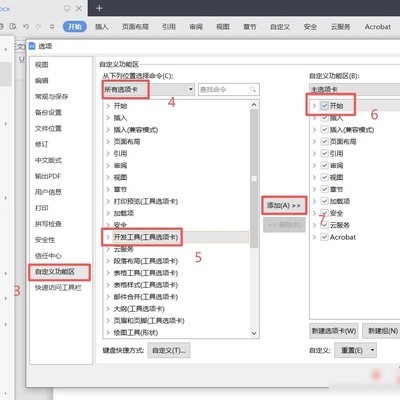Select 输出PDF in options sidebar
Screen dimensions: 400x400
pyautogui.click(x=48, y=176)
